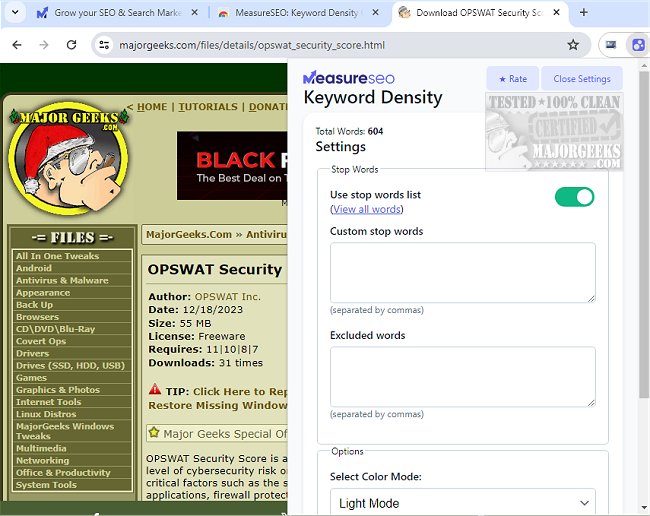
Task: Close the MeasureSEO Keyword Density tab
Action: coord(375,12)
